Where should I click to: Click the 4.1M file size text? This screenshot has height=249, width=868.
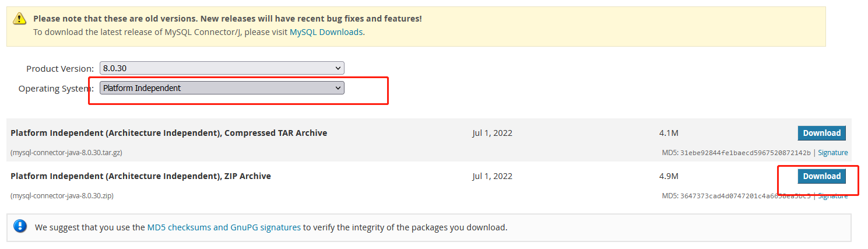coord(669,133)
